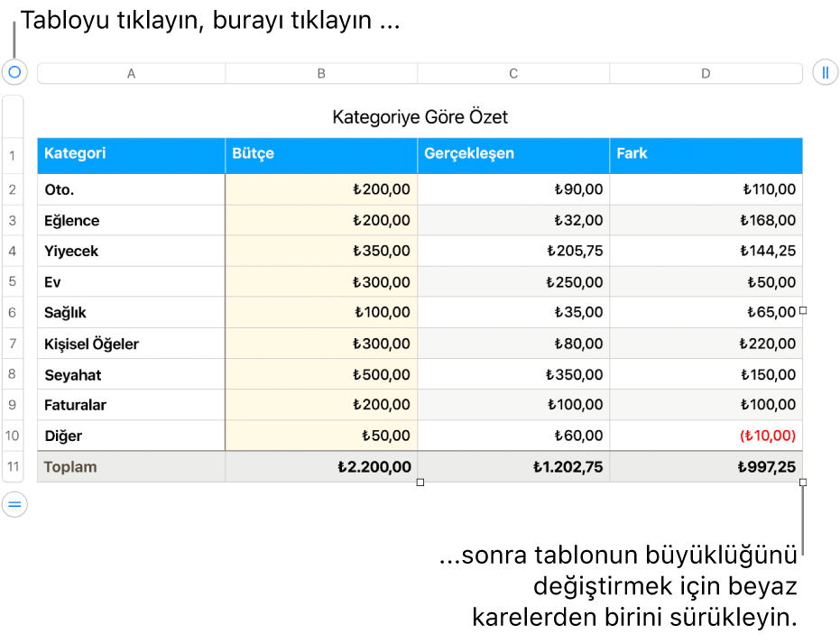Screen dimensions: 840x643
Task: Click total difference cell ₺997,25
Action: point(706,467)
